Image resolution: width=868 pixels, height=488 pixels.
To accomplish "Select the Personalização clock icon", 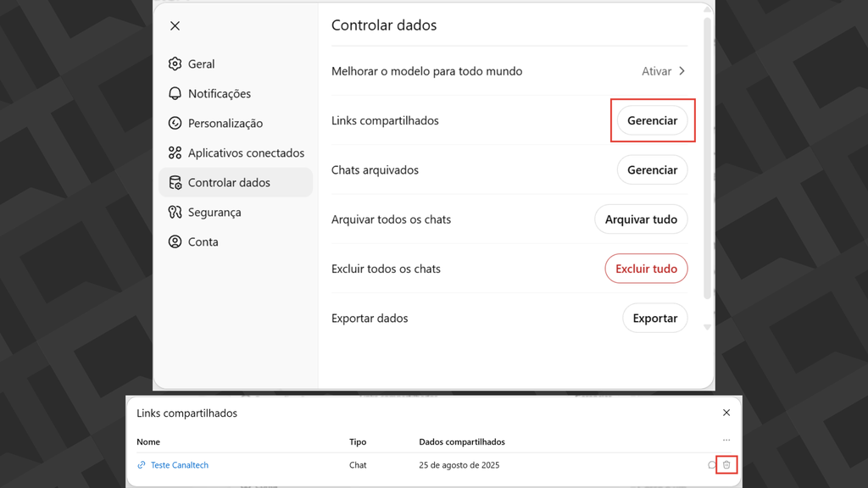I will [x=175, y=123].
